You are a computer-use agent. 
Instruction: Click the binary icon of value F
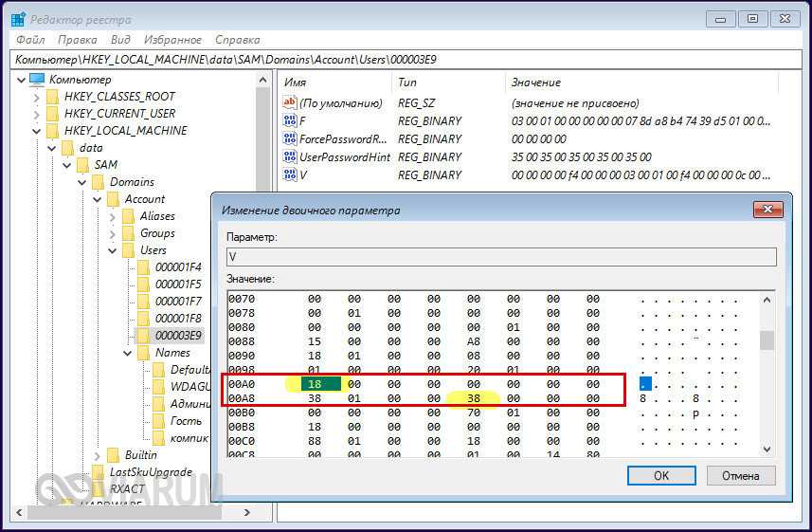(290, 121)
